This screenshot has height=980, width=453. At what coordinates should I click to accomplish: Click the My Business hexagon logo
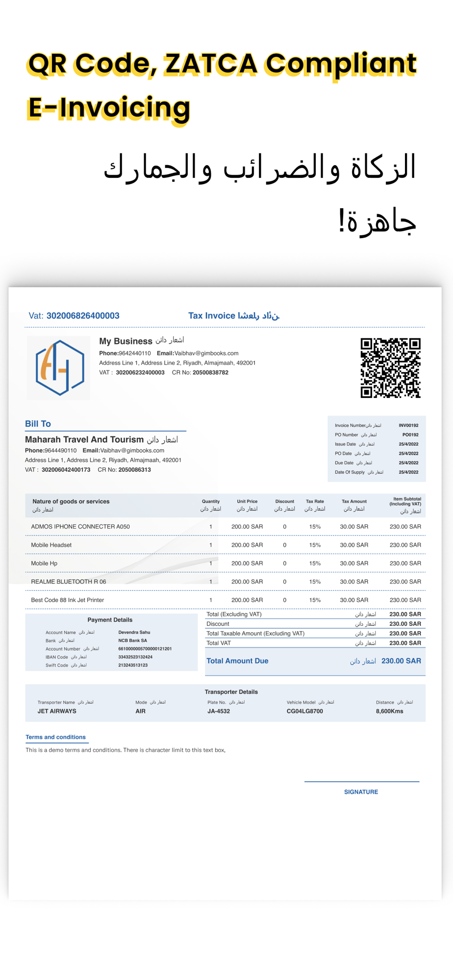[59, 367]
